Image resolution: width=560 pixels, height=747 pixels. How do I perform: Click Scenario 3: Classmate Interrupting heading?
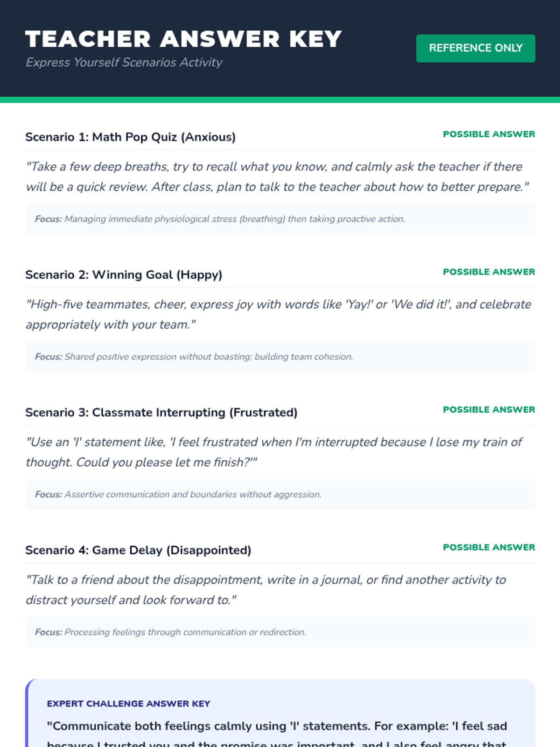click(161, 412)
